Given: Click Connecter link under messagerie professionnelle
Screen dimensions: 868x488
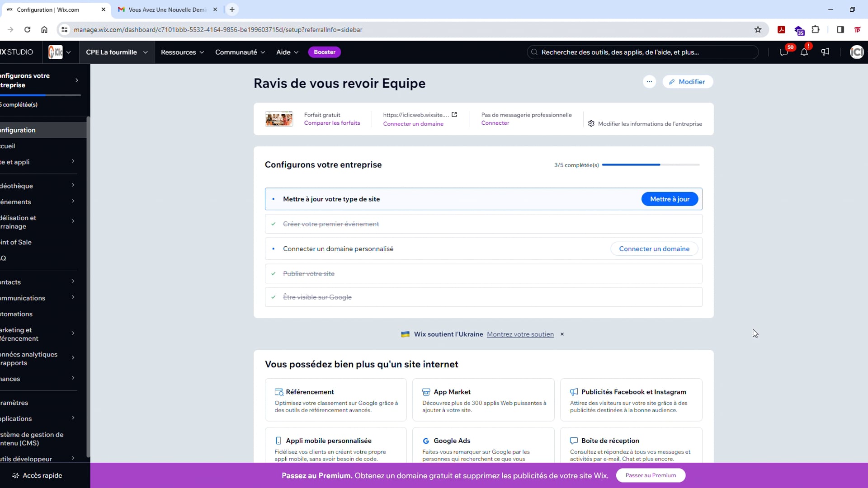Looking at the screenshot, I should point(495,123).
